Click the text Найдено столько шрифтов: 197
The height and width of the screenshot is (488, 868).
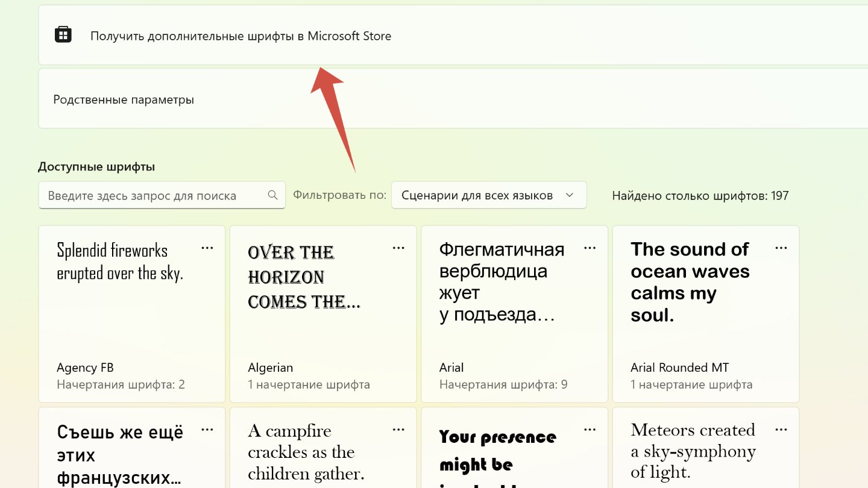point(700,195)
